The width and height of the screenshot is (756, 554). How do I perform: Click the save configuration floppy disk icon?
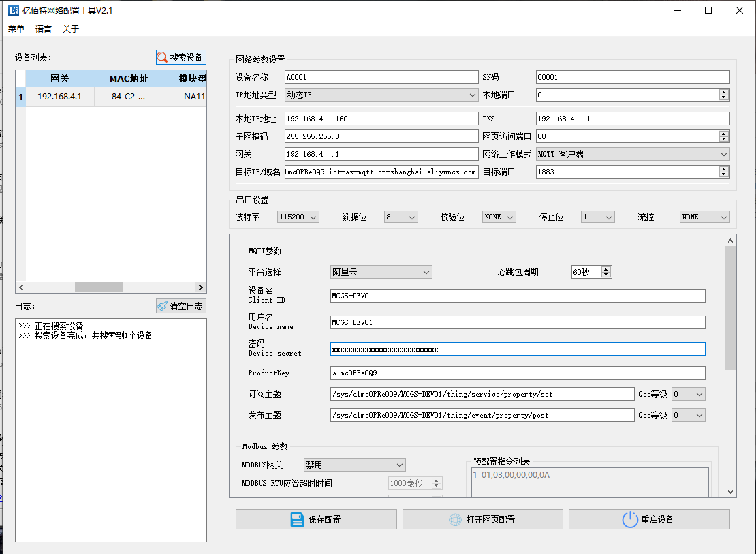point(297,520)
